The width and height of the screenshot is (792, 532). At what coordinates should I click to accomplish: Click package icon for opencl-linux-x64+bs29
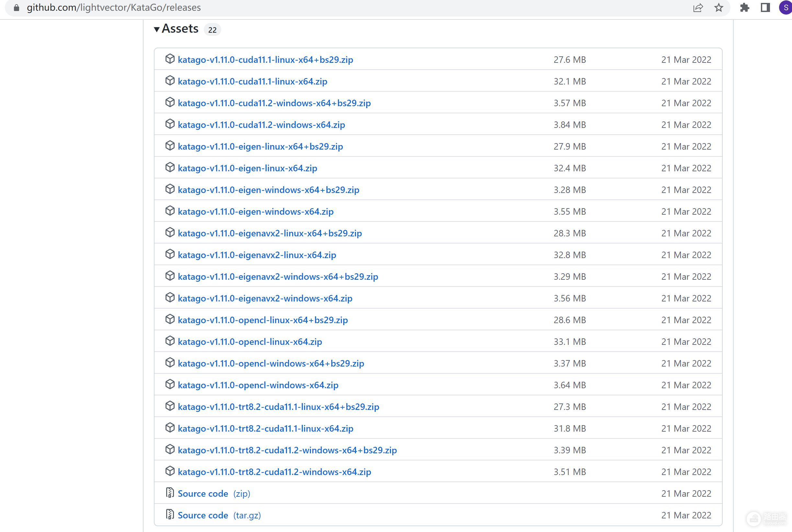point(170,320)
